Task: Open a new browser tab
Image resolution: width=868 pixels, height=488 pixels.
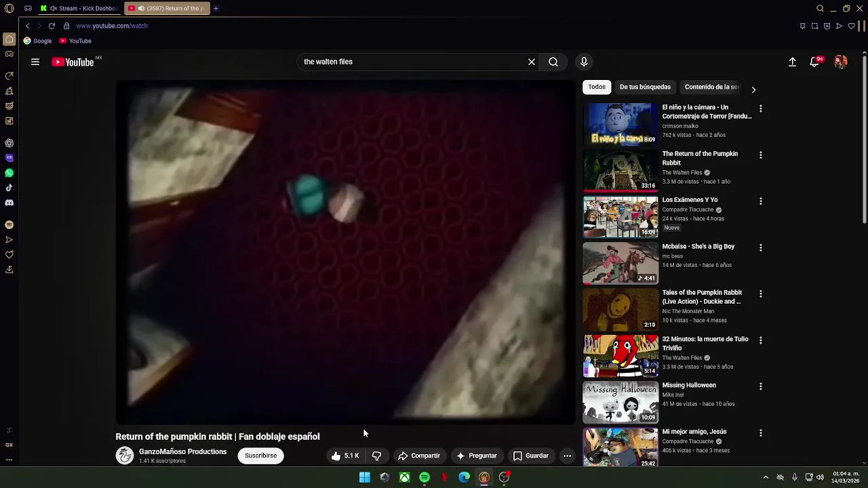Action: 216,8
